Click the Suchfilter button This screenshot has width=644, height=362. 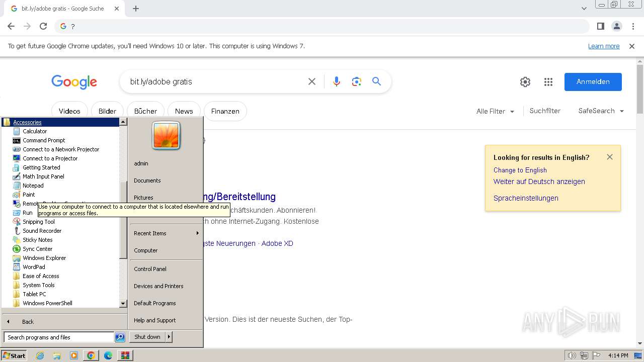coord(545,111)
